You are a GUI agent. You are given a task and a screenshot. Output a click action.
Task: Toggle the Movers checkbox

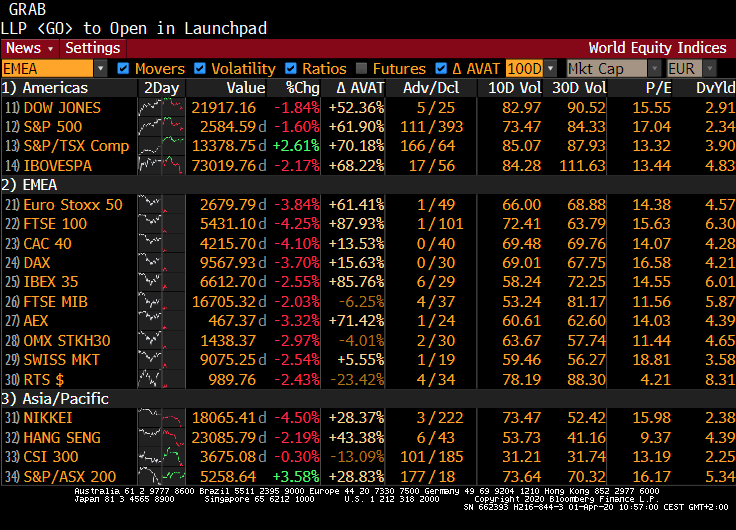[123, 69]
